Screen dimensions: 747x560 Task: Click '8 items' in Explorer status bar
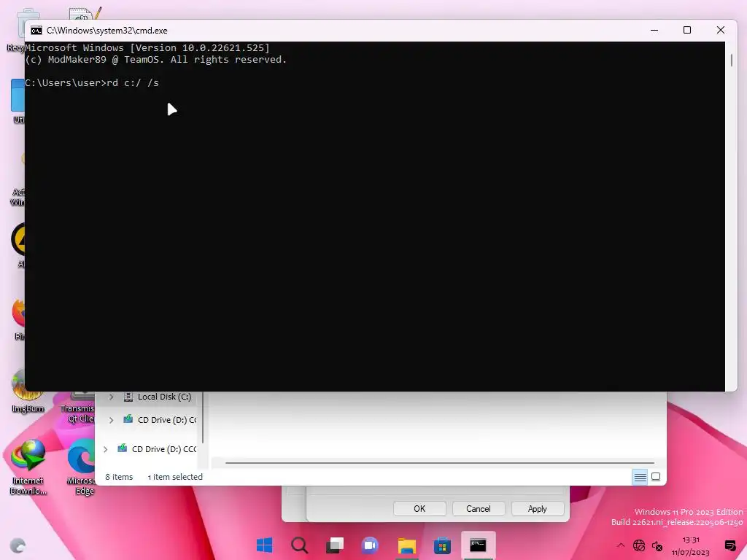(x=119, y=477)
